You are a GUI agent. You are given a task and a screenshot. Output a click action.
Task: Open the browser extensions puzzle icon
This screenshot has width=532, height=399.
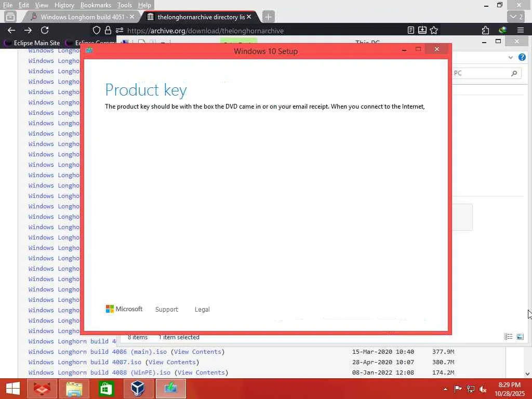(x=486, y=30)
